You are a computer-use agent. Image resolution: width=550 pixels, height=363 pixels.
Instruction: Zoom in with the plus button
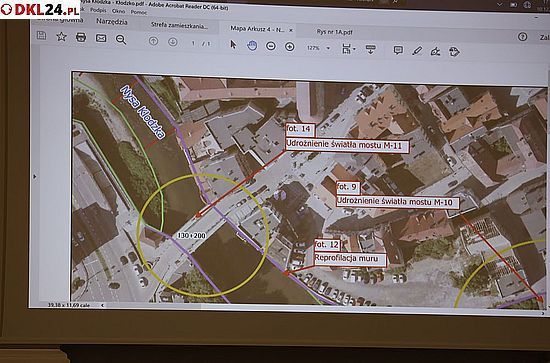[x=289, y=47]
